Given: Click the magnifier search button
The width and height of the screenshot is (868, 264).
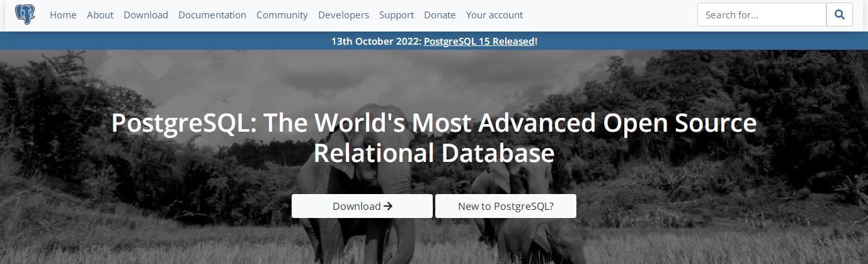Looking at the screenshot, I should click(840, 14).
